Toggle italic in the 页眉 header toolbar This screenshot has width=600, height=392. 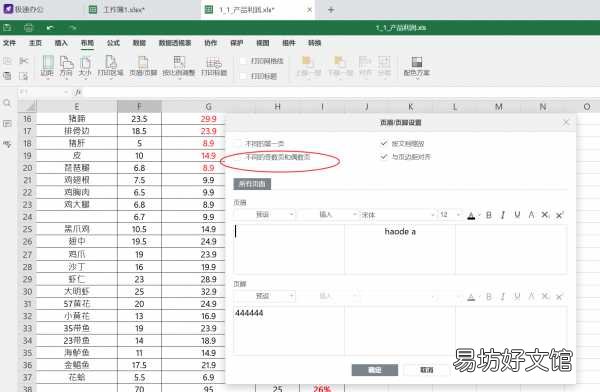[503, 215]
